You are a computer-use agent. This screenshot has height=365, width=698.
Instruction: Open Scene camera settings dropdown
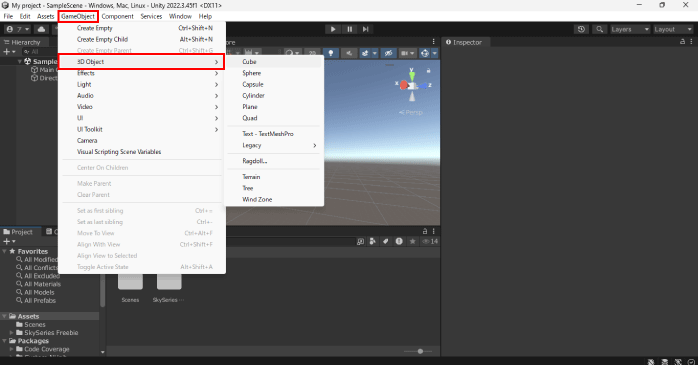coord(407,53)
